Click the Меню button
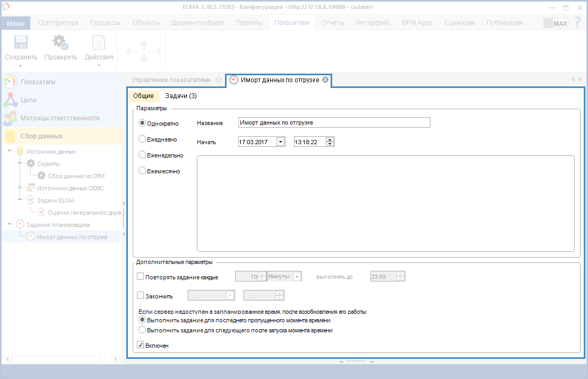This screenshot has width=588, height=379. [x=15, y=23]
